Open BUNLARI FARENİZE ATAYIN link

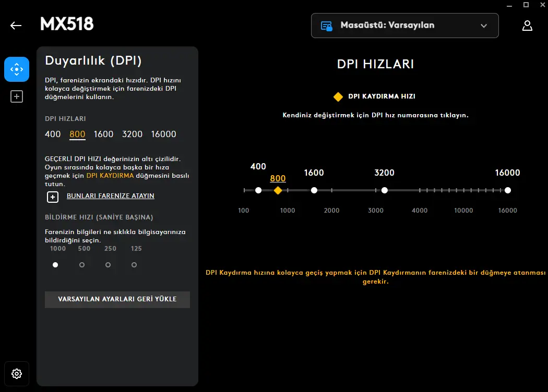111,196
